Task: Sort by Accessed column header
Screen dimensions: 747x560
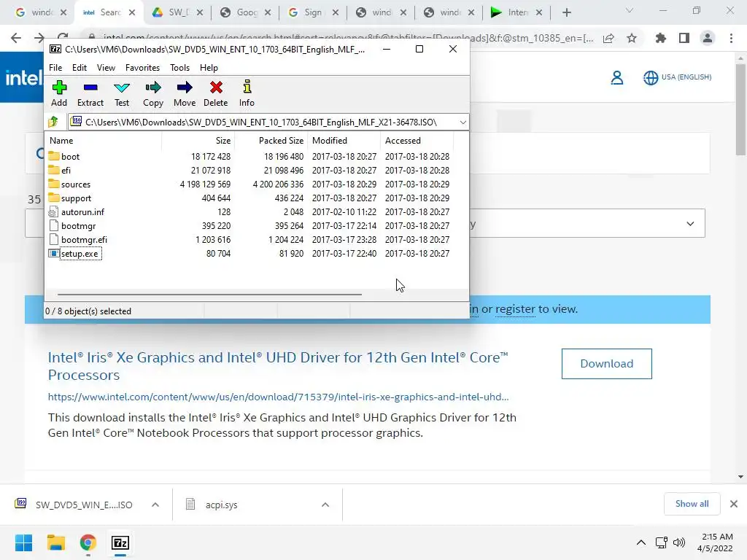Action: pyautogui.click(x=417, y=141)
